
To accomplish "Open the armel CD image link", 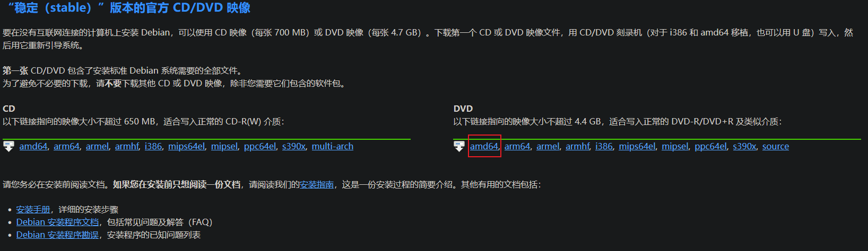I will click(97, 147).
